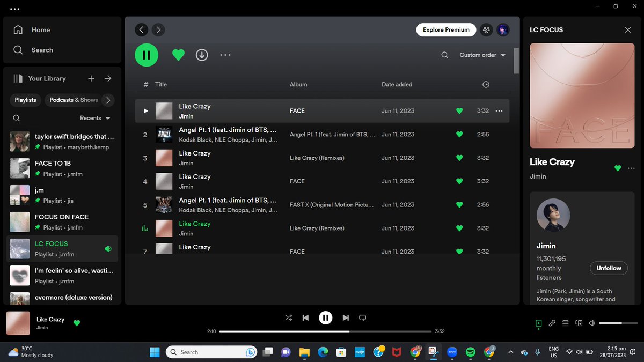The image size is (644, 362).
Task: Play the first Like Crazy track
Action: click(x=145, y=111)
